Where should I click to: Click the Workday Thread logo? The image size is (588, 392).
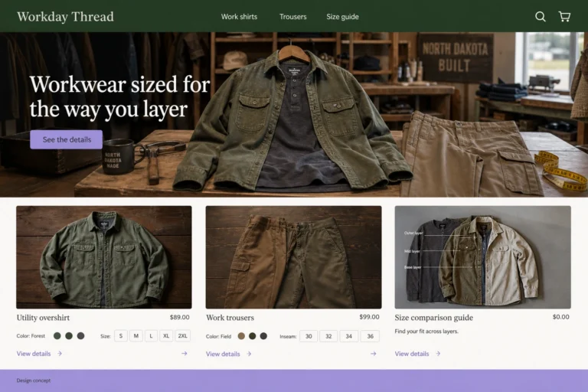pos(65,17)
